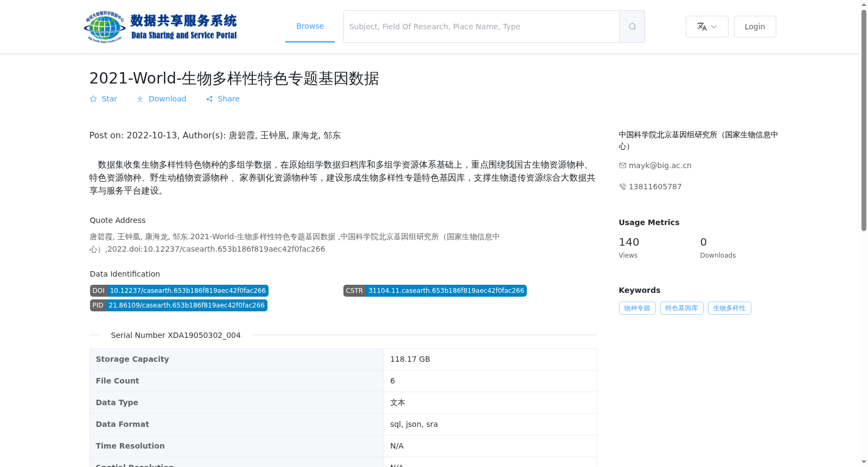Click the File Count value 6
The image size is (868, 467).
point(393,381)
